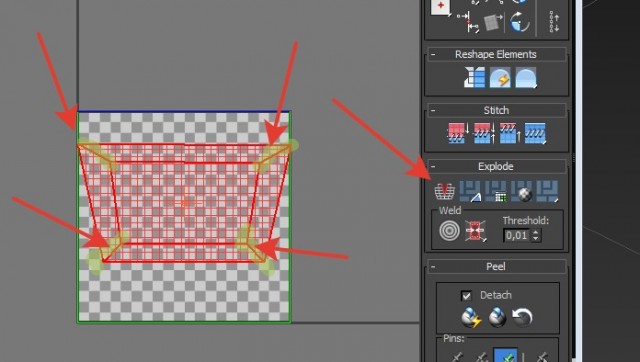This screenshot has width=640, height=362.
Task: Click the pivot gizmo at the UV cluster center
Action: (x=186, y=202)
